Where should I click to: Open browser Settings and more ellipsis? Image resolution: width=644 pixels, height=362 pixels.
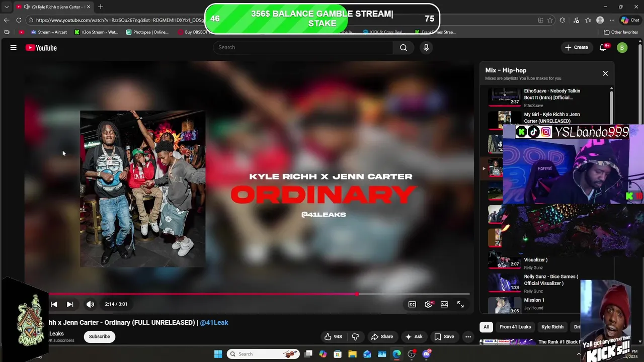pyautogui.click(x=612, y=20)
